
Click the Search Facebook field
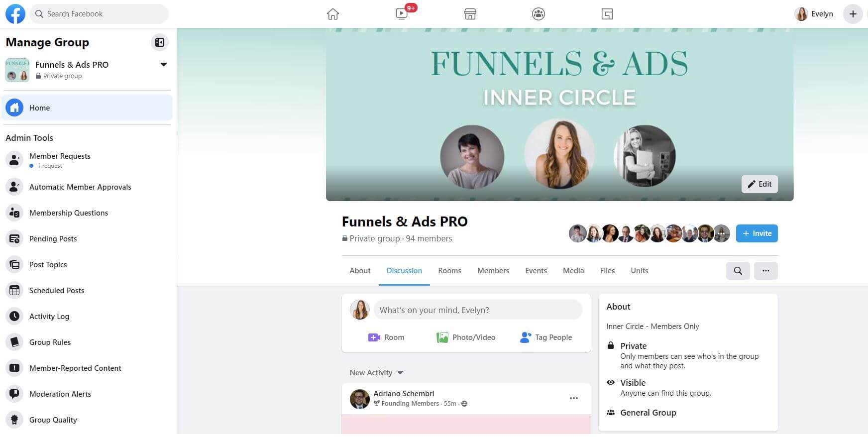pos(99,14)
